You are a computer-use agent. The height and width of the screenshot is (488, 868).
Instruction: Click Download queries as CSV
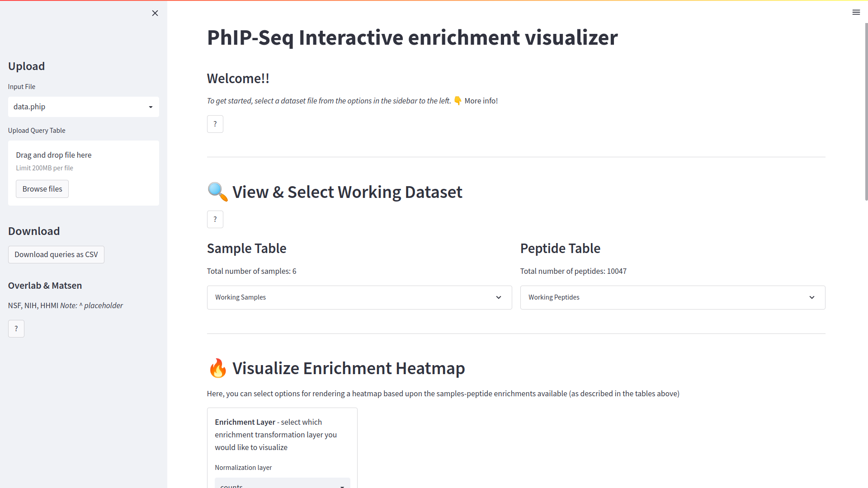click(x=56, y=254)
